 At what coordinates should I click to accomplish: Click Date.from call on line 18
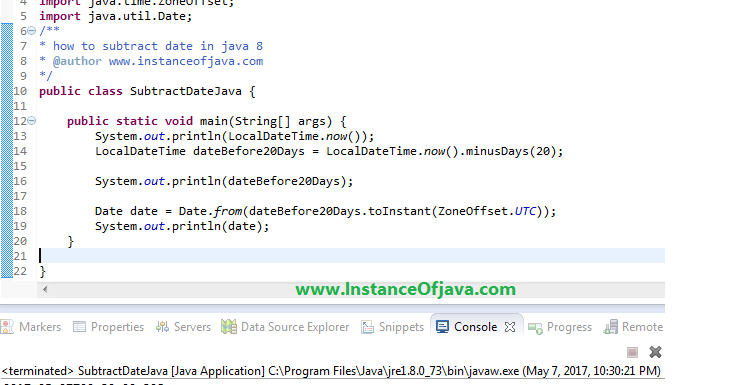click(210, 211)
